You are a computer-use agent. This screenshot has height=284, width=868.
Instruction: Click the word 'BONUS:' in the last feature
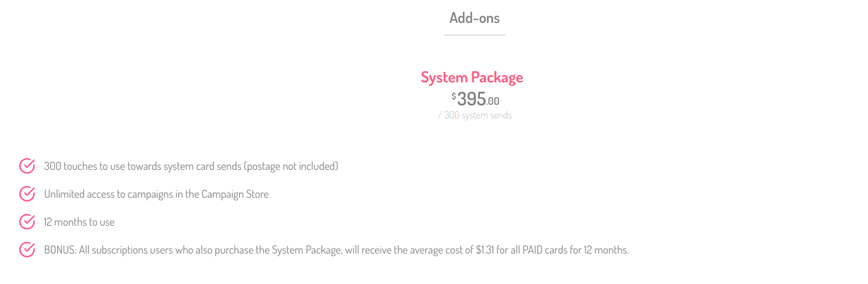[60, 251]
